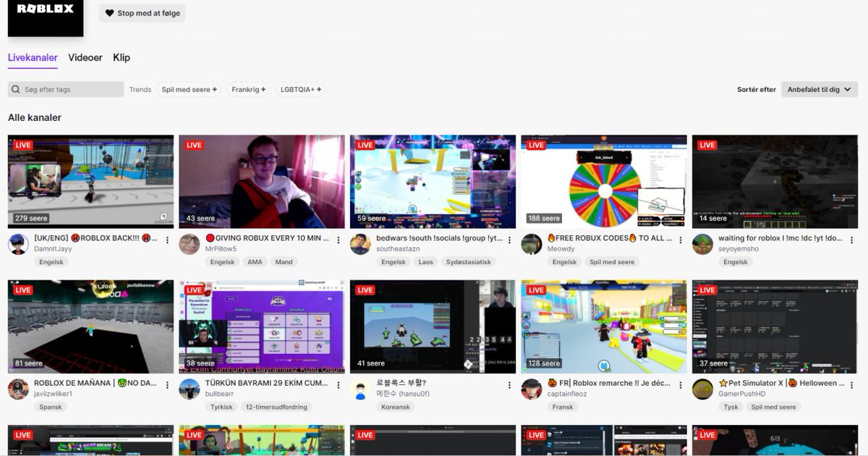The image size is (868, 456).
Task: Open waiting for roblox stream title
Action: (780, 238)
